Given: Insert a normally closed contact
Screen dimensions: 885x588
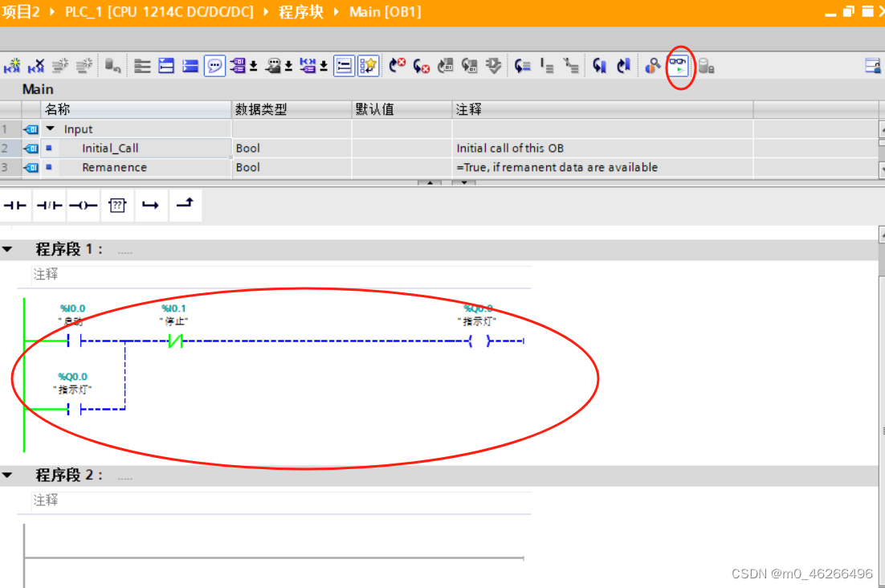Looking at the screenshot, I should [x=47, y=205].
